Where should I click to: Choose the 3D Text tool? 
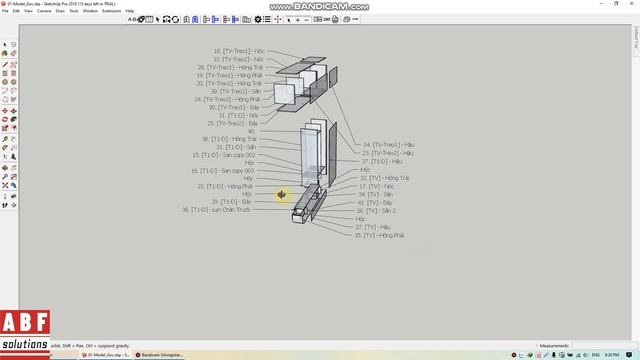13,156
